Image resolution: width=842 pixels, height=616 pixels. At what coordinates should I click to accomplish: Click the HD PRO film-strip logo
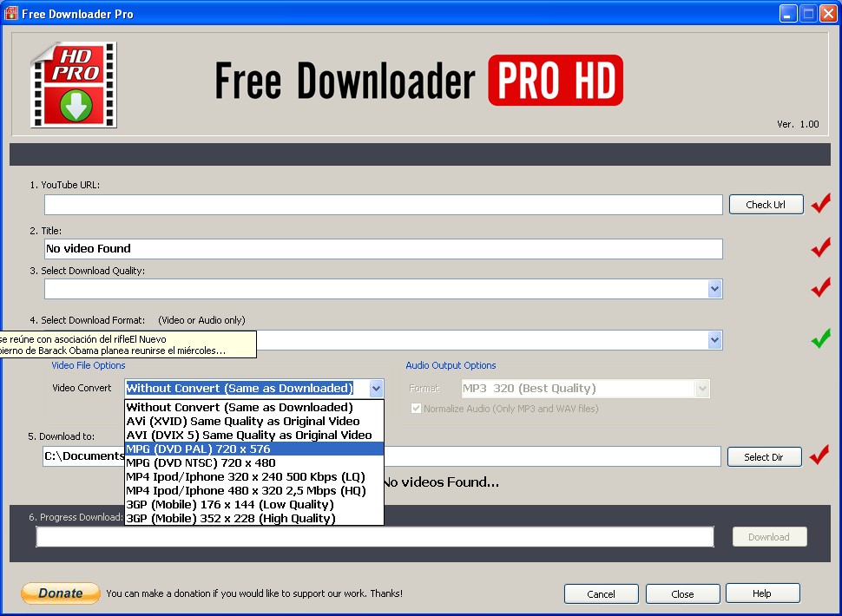(x=74, y=85)
